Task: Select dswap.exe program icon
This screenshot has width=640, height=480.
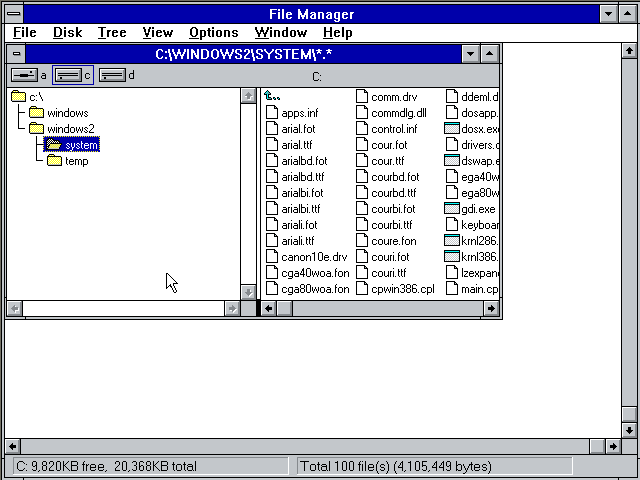Action: 452,160
